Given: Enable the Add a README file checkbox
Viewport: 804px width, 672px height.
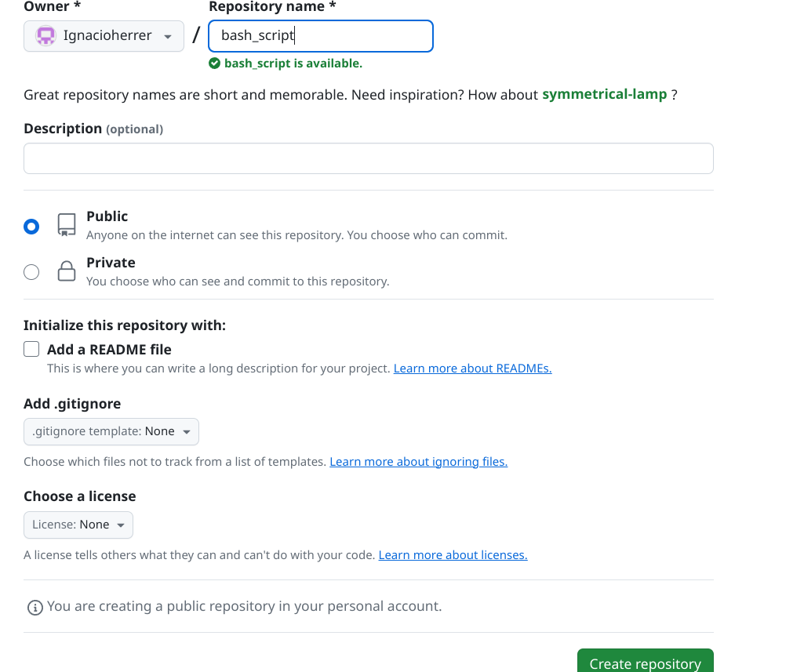Looking at the screenshot, I should pyautogui.click(x=31, y=349).
